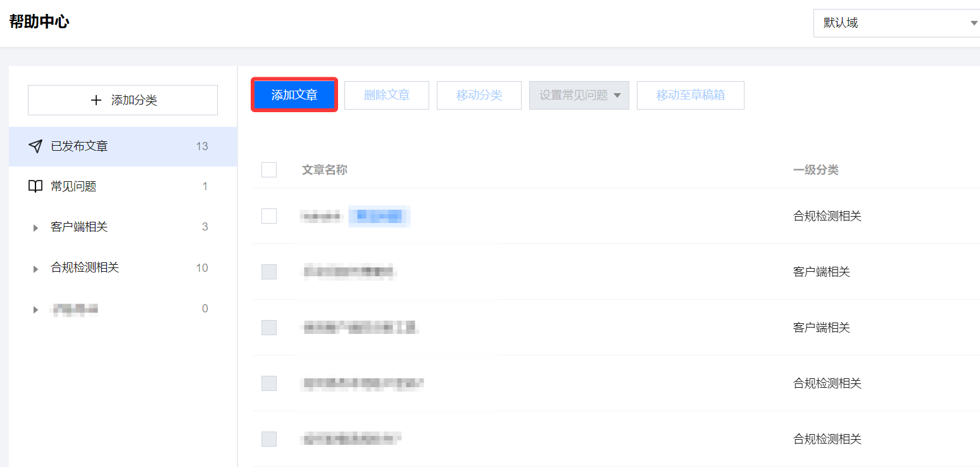Click the 添加文章 button

tap(294, 95)
